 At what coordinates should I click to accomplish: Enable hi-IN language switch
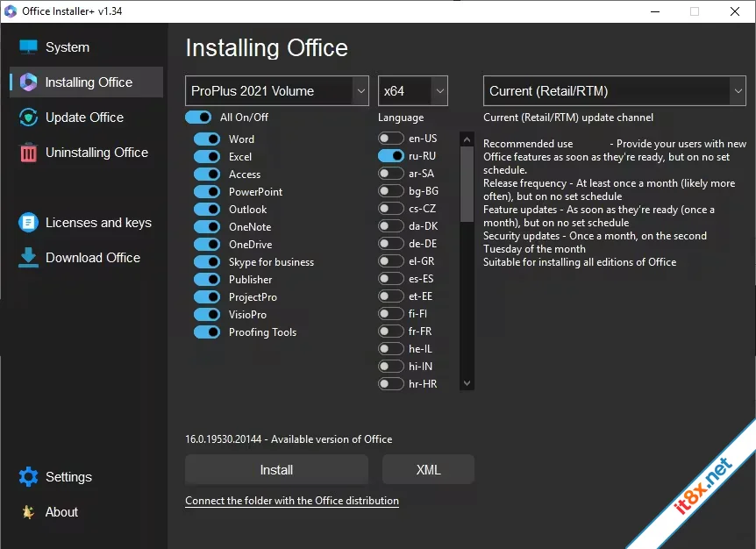tap(391, 367)
